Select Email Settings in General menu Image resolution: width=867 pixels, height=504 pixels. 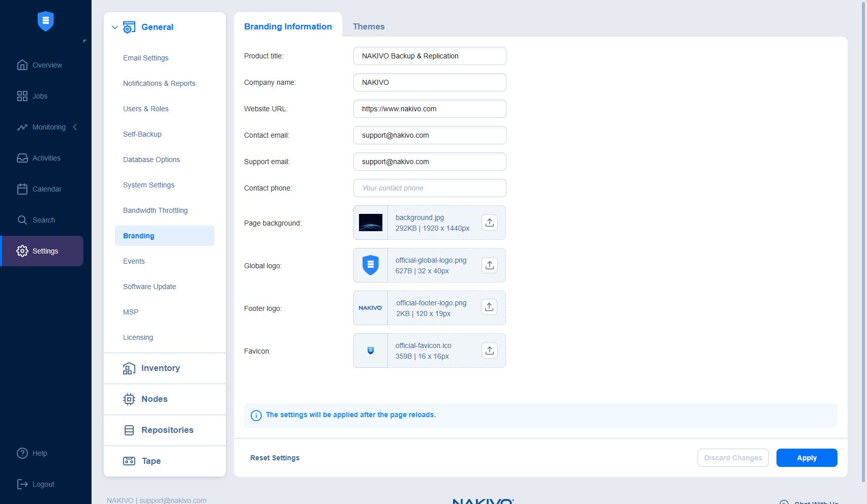point(145,58)
